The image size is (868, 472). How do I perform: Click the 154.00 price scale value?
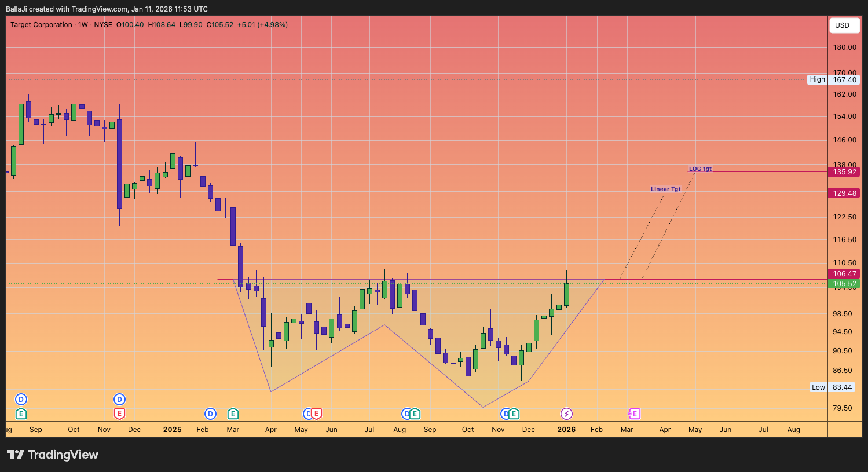click(x=844, y=116)
